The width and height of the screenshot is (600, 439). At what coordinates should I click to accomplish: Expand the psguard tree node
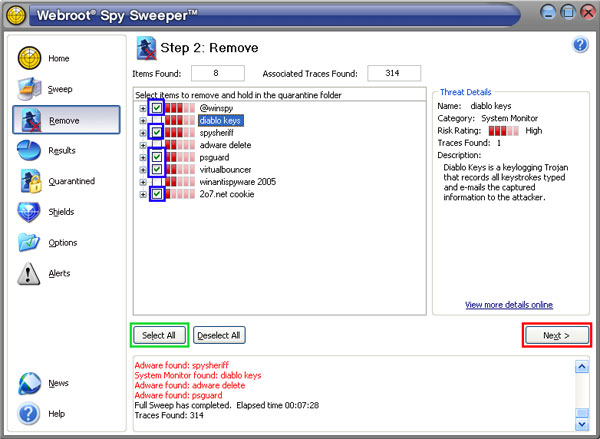143,157
